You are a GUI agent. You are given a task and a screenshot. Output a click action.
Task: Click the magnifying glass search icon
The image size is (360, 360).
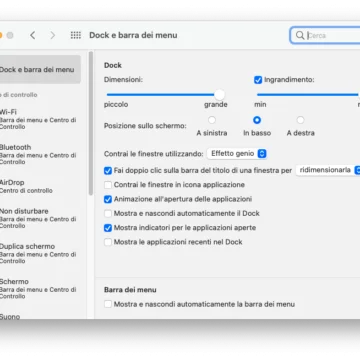[300, 35]
